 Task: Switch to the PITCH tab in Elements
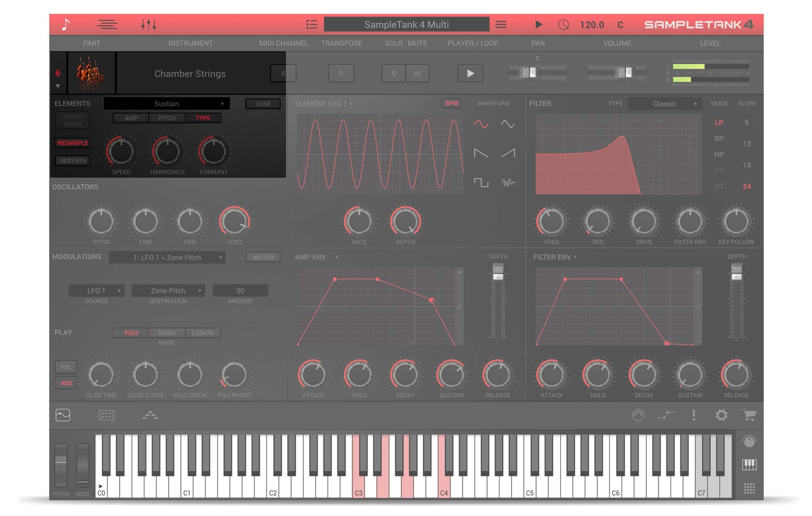point(167,118)
